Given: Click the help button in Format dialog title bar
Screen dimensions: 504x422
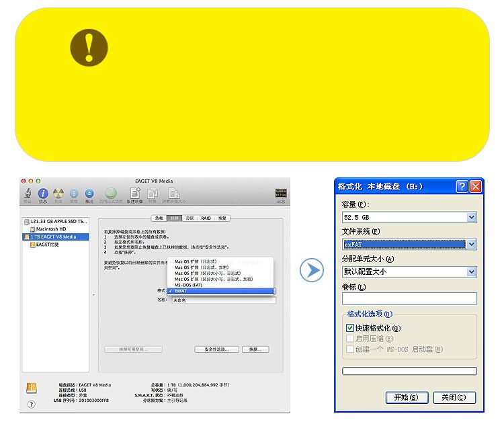Looking at the screenshot, I should click(x=462, y=186).
